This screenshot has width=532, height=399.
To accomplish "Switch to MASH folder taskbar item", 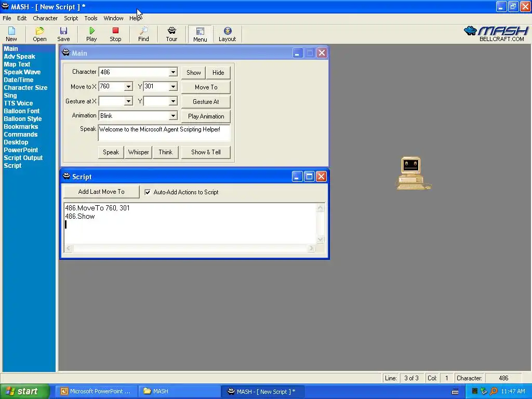I will (x=179, y=392).
